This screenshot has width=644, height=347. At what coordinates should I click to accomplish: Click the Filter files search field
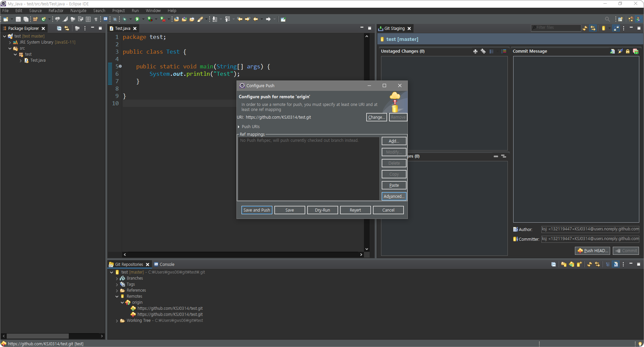click(557, 28)
